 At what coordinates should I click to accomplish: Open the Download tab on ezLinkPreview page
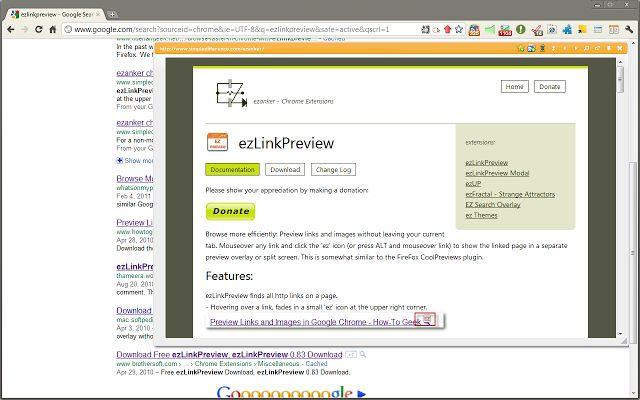click(285, 169)
